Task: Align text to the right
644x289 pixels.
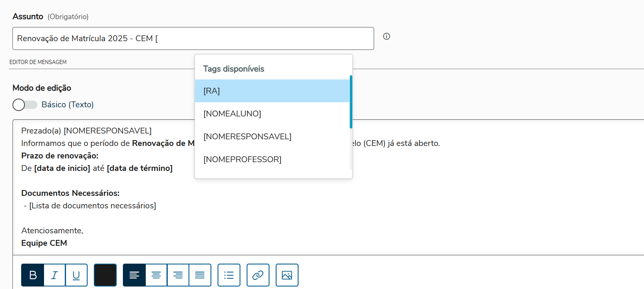Action: pos(178,275)
